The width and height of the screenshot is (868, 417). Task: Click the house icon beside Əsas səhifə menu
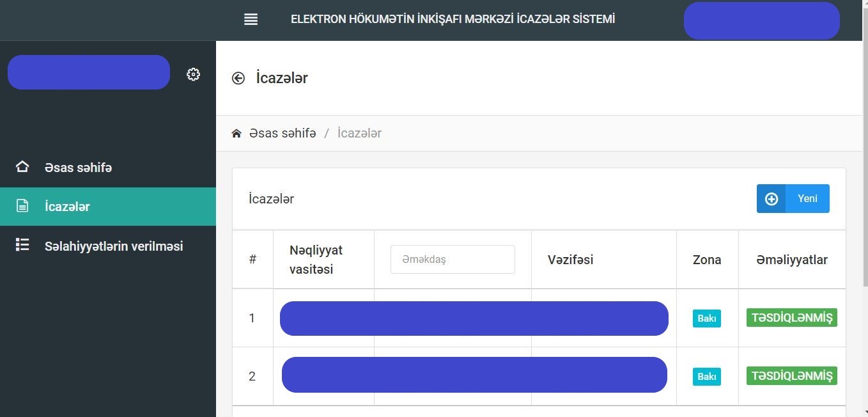22,167
